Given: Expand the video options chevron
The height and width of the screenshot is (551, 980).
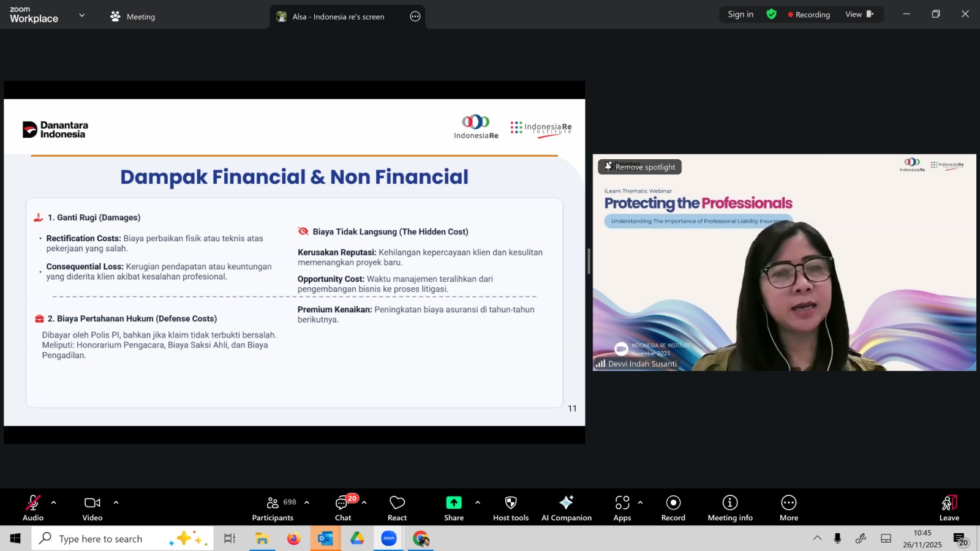Looking at the screenshot, I should click(116, 503).
